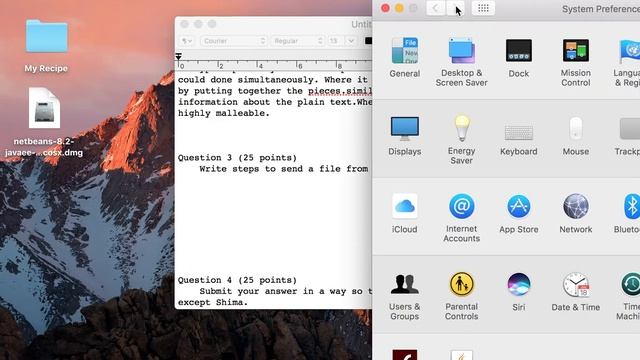Image resolution: width=640 pixels, height=360 pixels.
Task: Open Mission Control preferences
Action: click(x=576, y=62)
